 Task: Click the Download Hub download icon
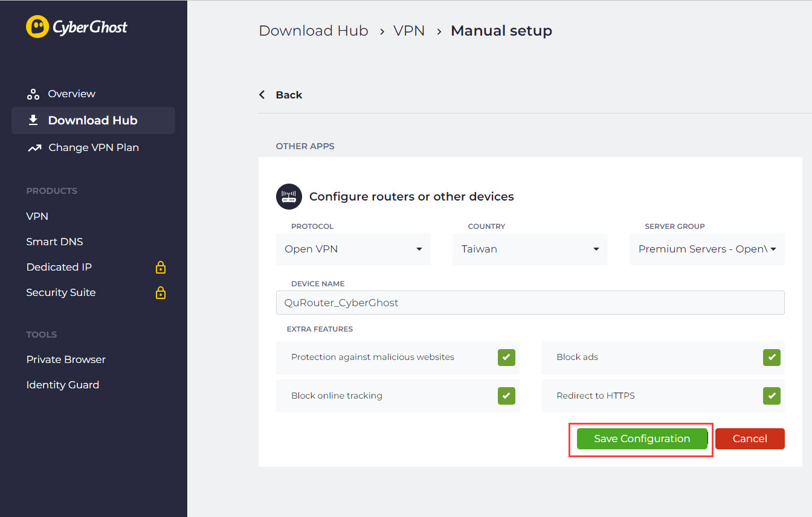[x=33, y=120]
